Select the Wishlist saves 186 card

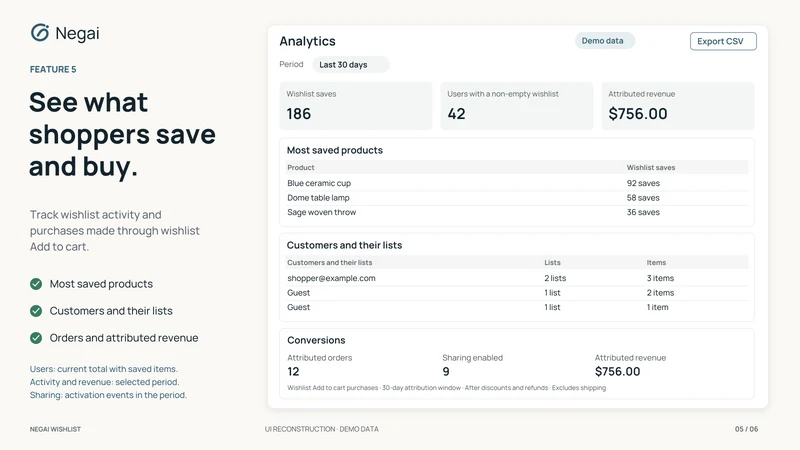point(356,106)
